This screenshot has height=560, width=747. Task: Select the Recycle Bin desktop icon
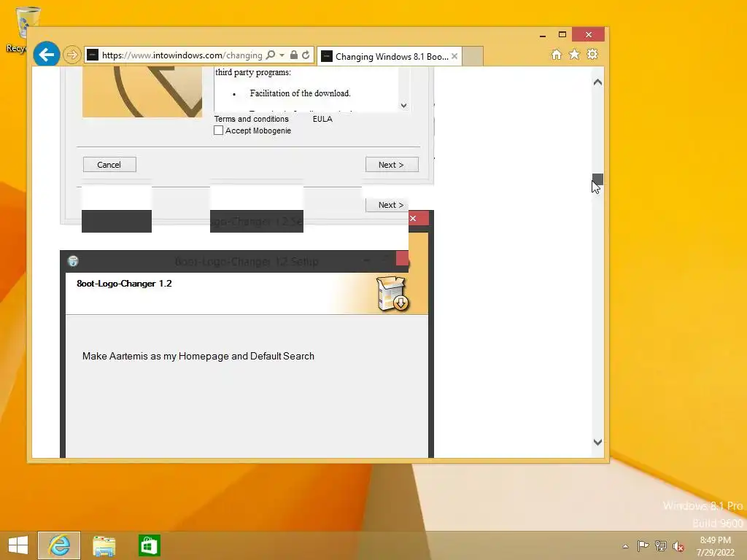tap(24, 29)
